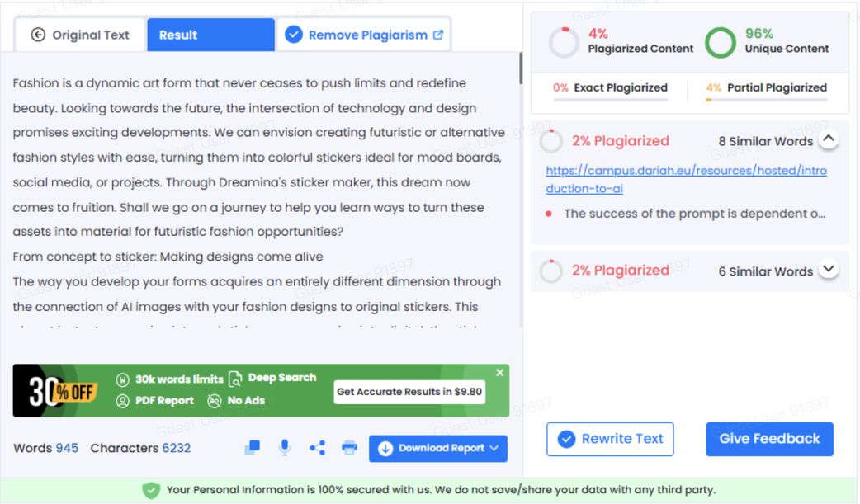The height and width of the screenshot is (504, 860).
Task: Click the microphone icon
Action: 285,447
